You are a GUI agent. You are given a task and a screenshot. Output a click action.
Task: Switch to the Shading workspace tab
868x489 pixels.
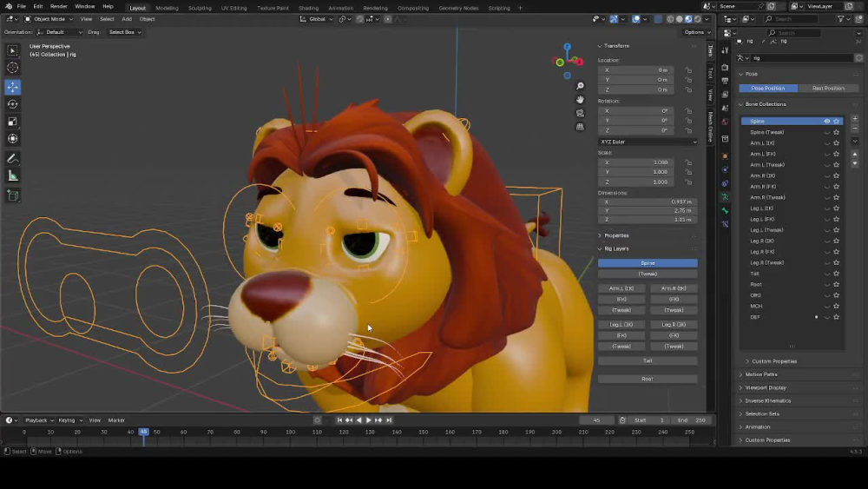pyautogui.click(x=308, y=9)
